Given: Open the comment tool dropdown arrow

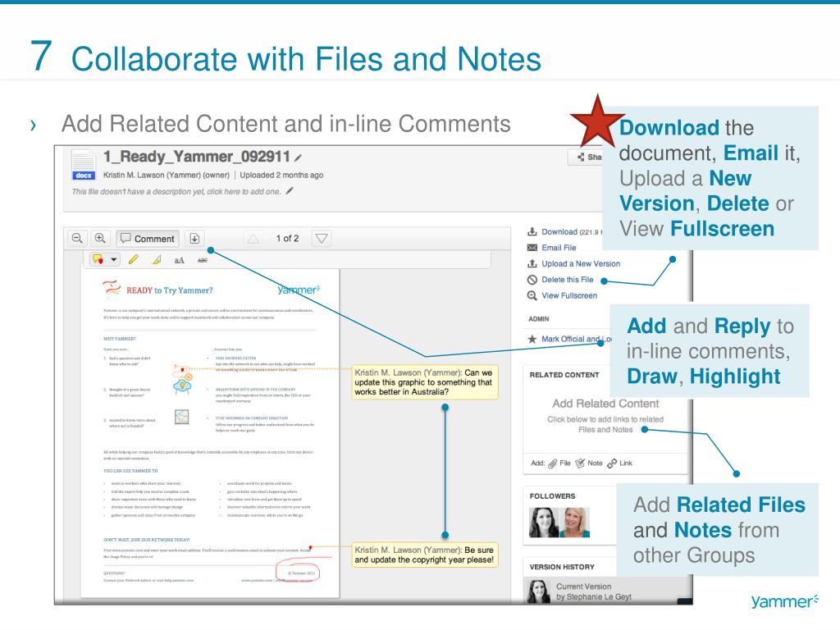Looking at the screenshot, I should click(x=113, y=260).
